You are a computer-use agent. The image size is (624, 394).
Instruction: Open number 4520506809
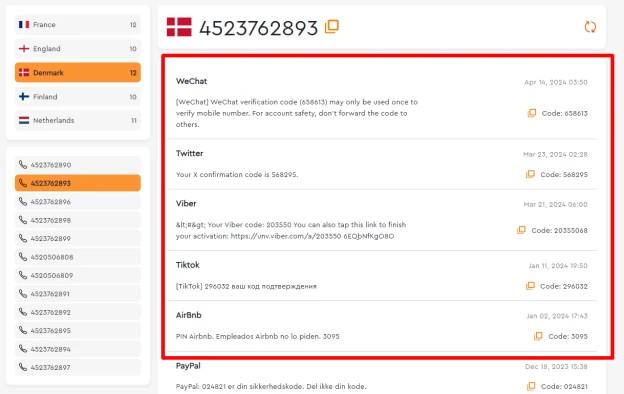pos(78,275)
